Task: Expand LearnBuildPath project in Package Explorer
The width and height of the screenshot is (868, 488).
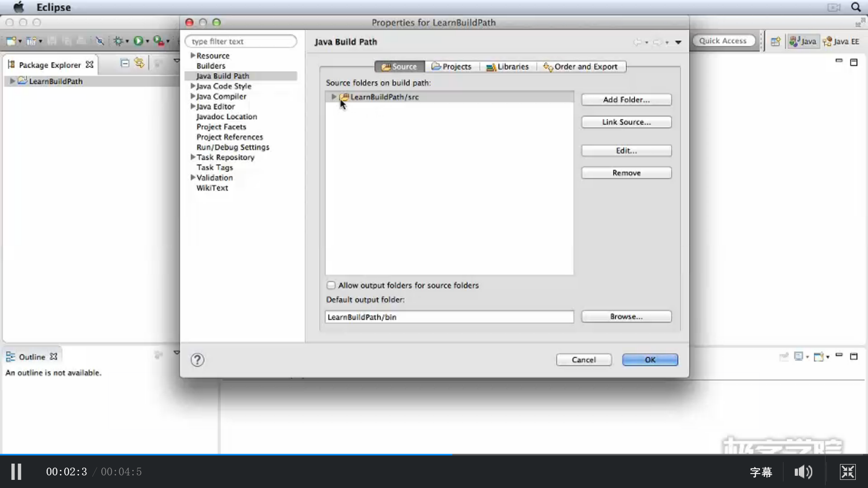Action: coord(12,81)
